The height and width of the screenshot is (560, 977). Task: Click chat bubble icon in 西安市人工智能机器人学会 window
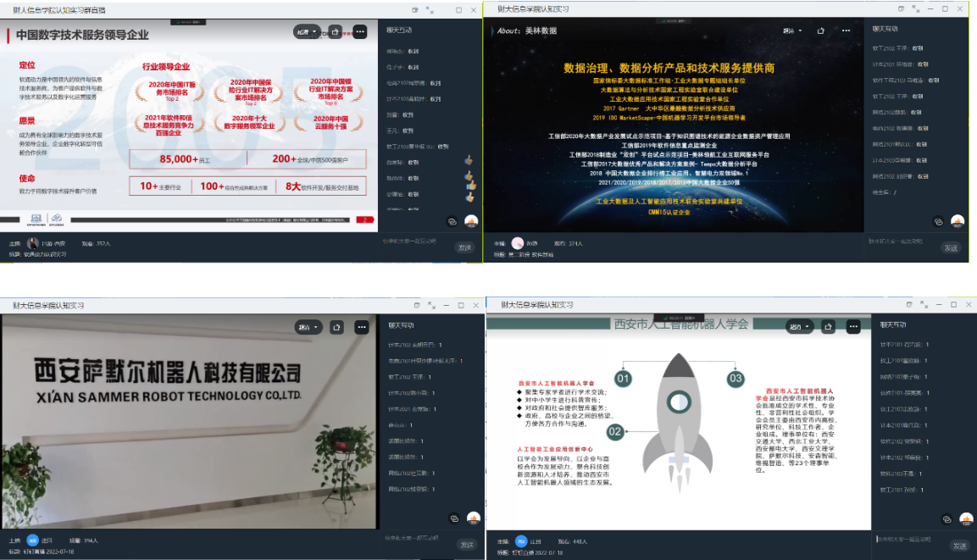947,518
